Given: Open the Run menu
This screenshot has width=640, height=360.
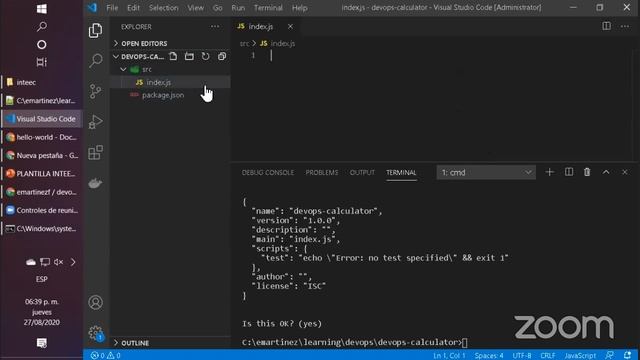Looking at the screenshot, I should point(238,8).
